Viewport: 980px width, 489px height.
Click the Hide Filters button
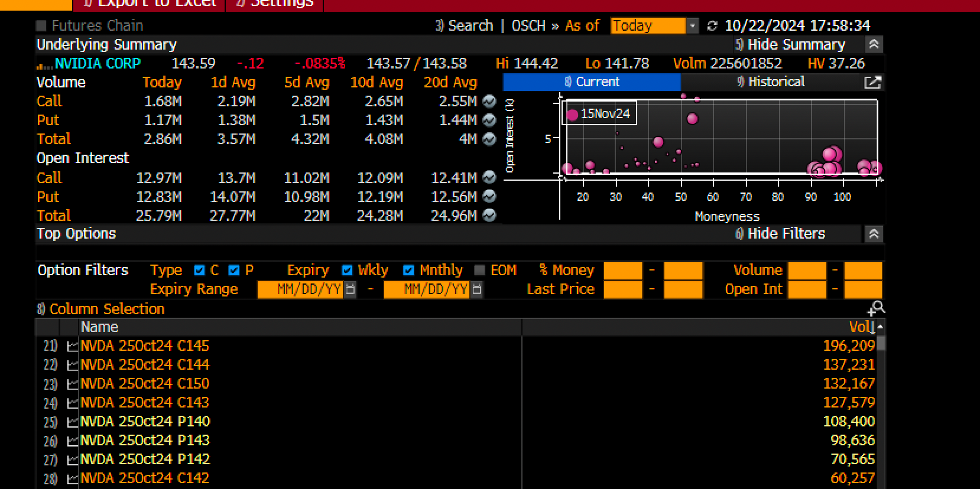coord(780,234)
